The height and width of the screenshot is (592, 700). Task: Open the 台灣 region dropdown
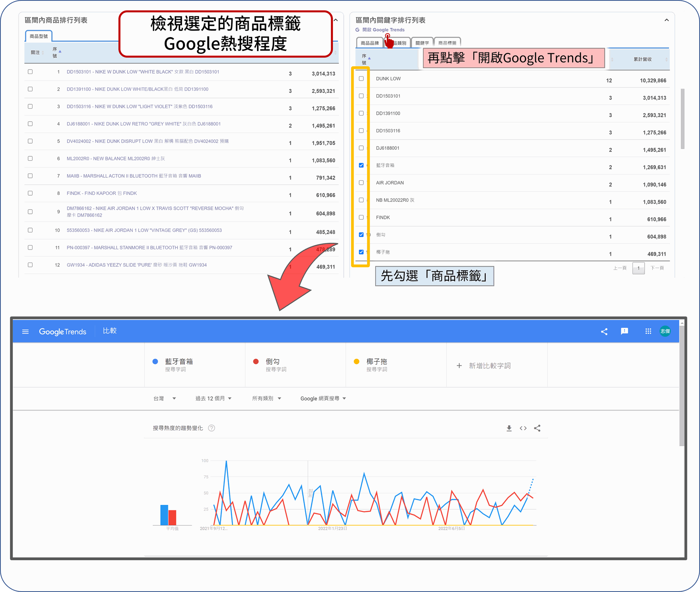tap(164, 399)
